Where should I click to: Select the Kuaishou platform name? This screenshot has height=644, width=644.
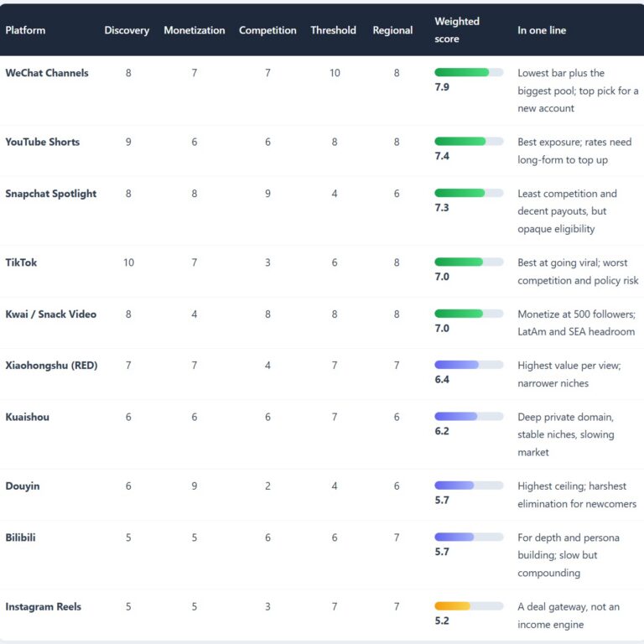click(27, 418)
